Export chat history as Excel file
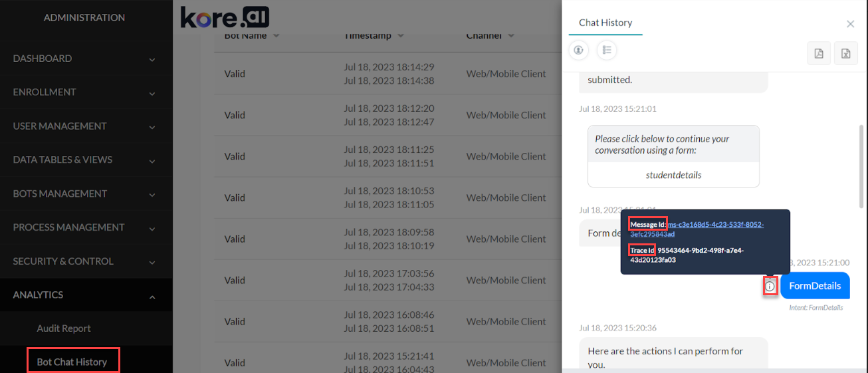Viewport: 868px width, 373px height. (x=845, y=54)
